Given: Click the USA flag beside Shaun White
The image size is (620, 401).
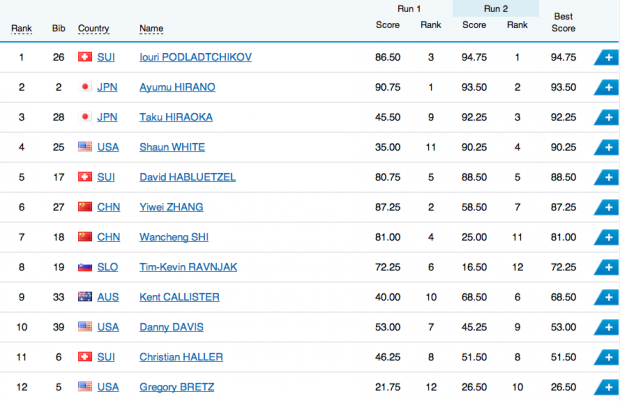Looking at the screenshot, I should click(85, 148).
